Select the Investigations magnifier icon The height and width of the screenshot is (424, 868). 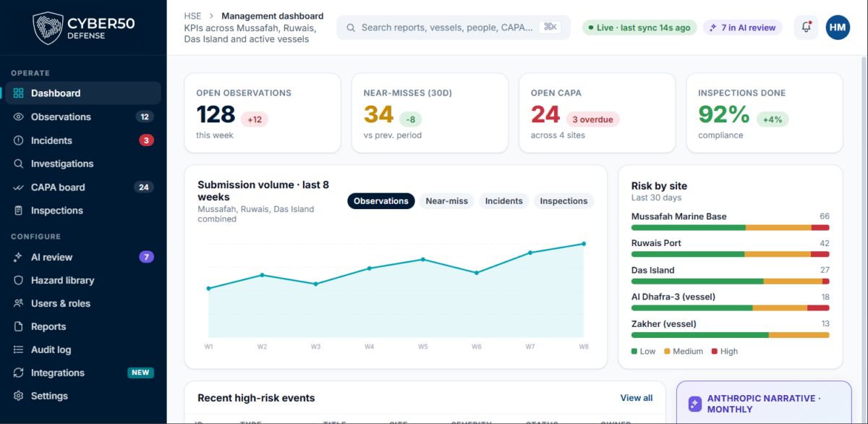(x=19, y=164)
